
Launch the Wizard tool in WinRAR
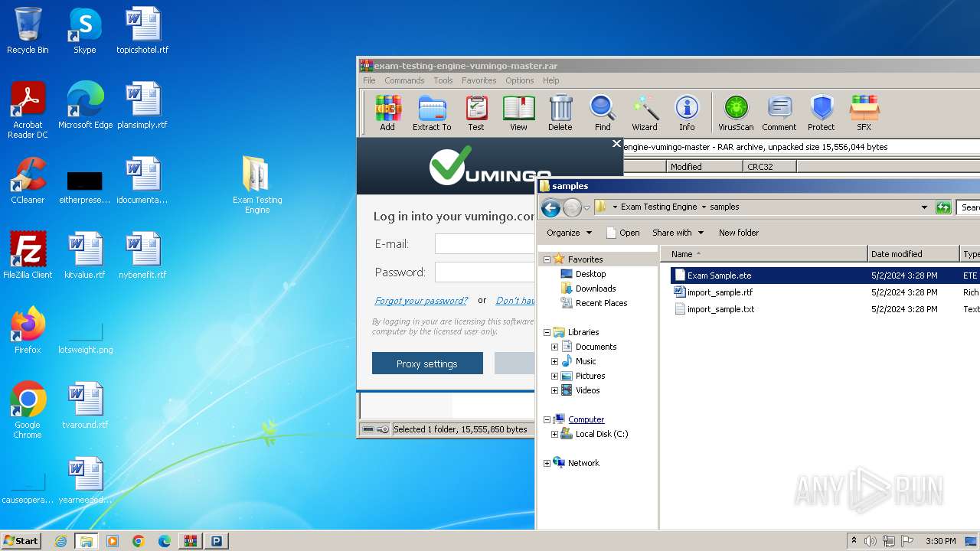tap(645, 112)
